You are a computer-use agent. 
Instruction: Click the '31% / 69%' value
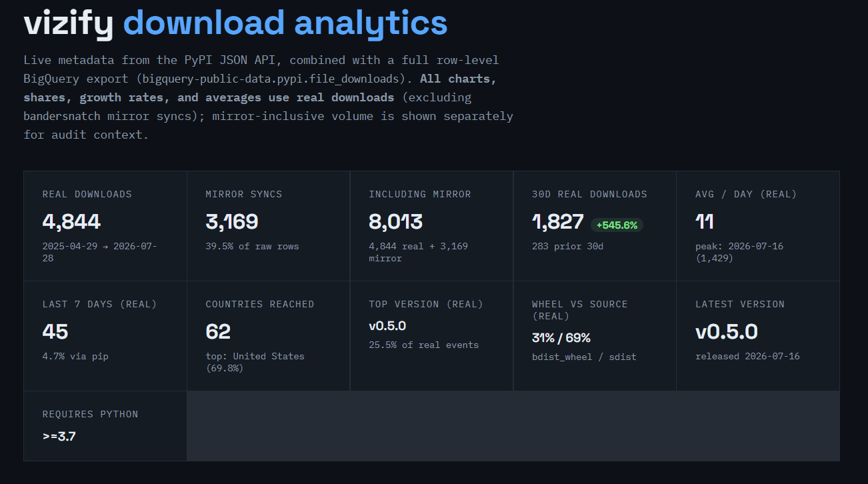(x=561, y=338)
